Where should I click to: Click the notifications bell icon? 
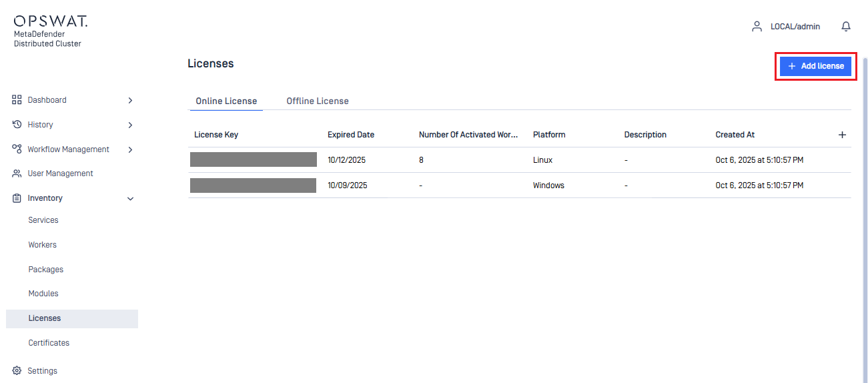[846, 27]
